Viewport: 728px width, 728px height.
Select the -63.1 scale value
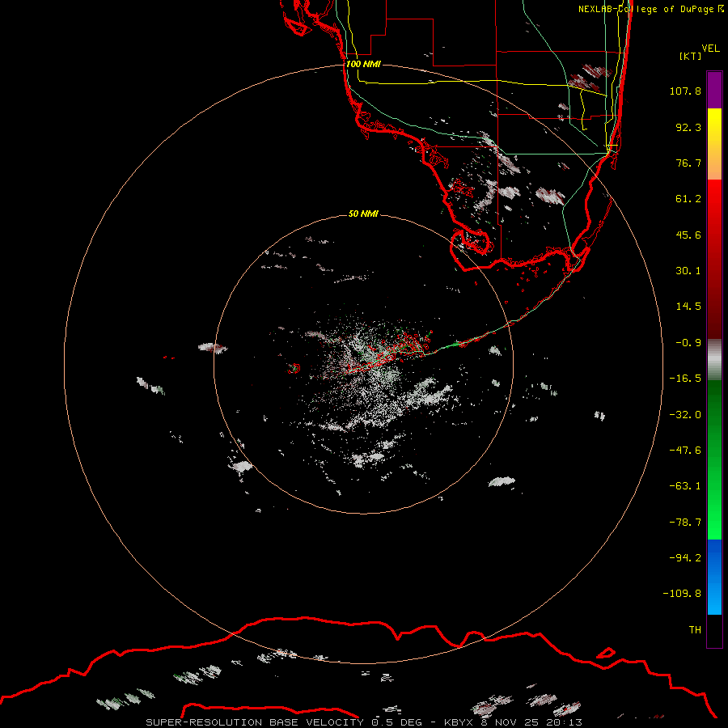point(685,486)
